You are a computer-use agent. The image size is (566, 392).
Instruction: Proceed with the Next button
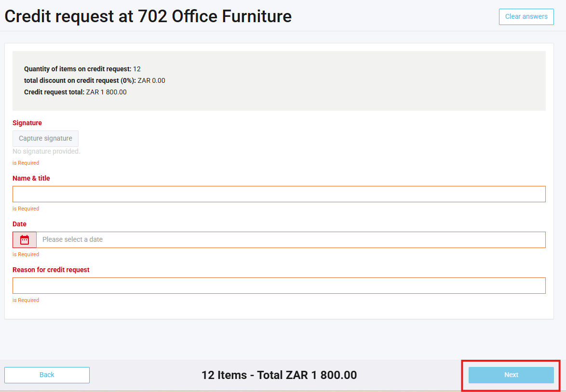511,375
